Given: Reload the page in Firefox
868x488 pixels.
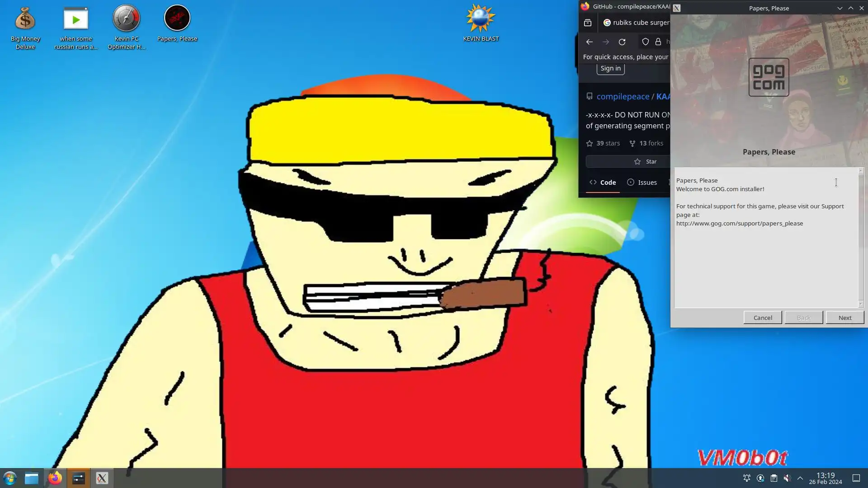Looking at the screenshot, I should click(622, 42).
